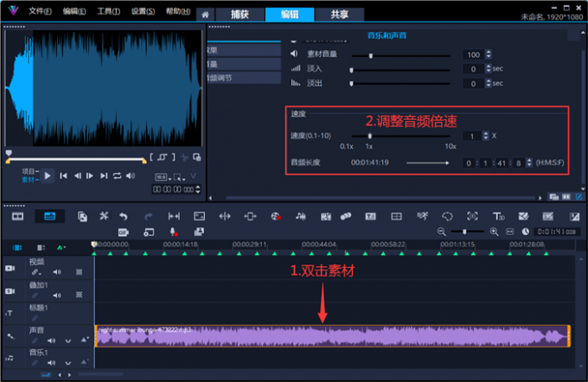Open the record voice-over microphone tool
This screenshot has width=588, height=382.
pos(173,232)
